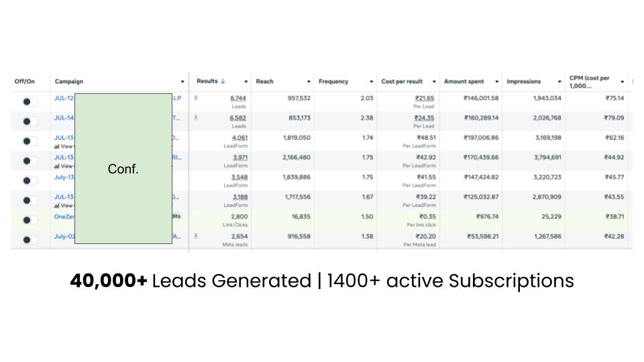The height and width of the screenshot is (362, 644).
Task: Click the download icon beside 6,744 Leads
Action: point(196,98)
